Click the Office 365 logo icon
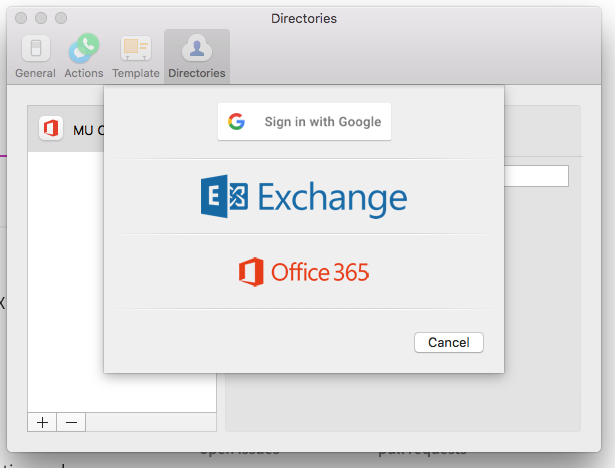Viewport: 615px width, 468px height. pos(251,272)
